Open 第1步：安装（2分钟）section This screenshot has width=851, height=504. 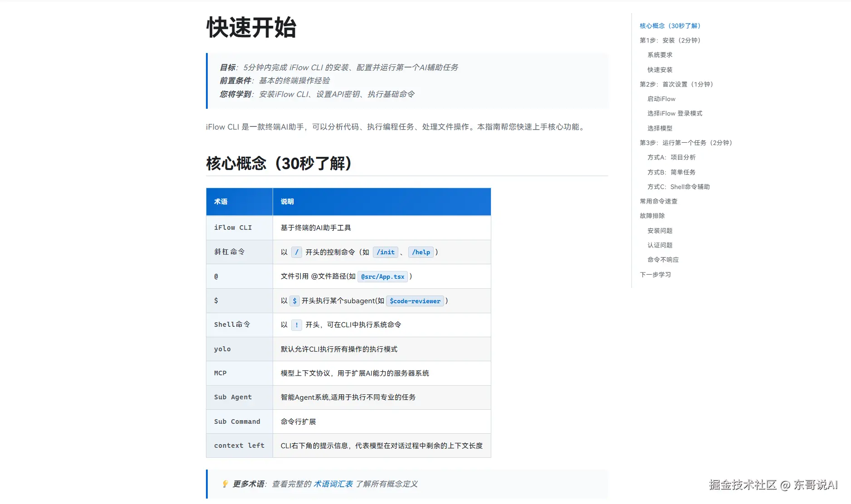pyautogui.click(x=670, y=40)
